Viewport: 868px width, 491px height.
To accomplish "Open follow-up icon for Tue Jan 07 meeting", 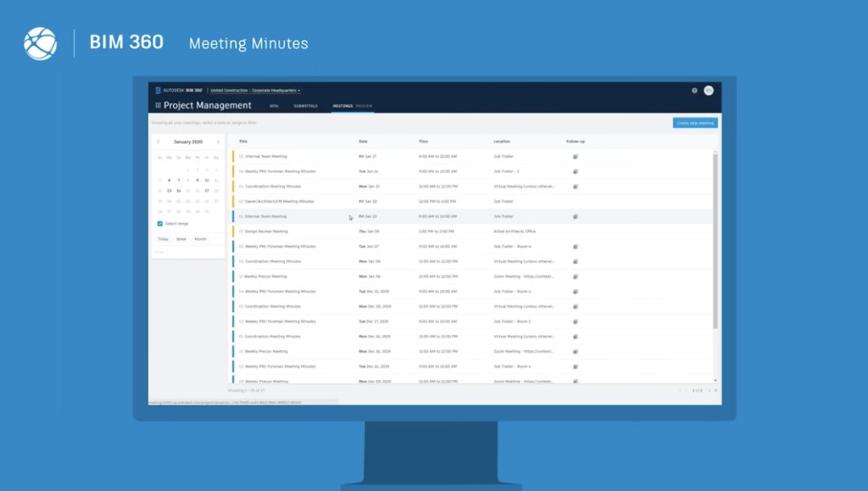I will pyautogui.click(x=576, y=246).
